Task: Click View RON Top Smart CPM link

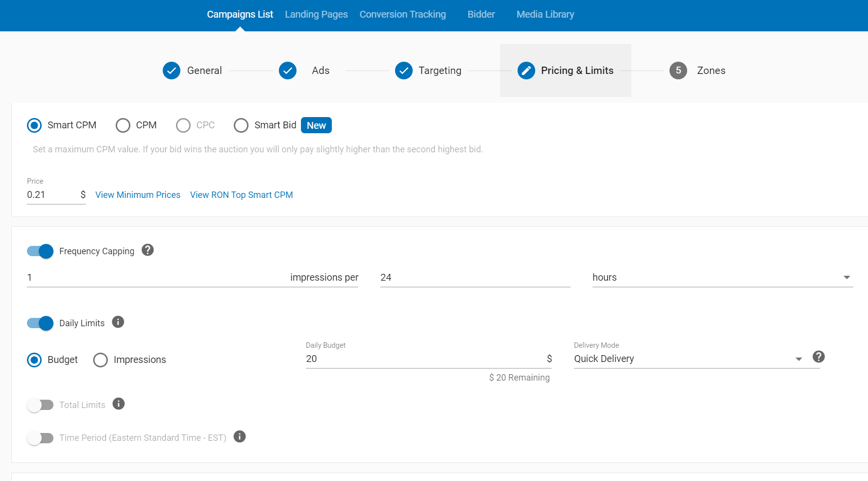Action: (x=241, y=195)
